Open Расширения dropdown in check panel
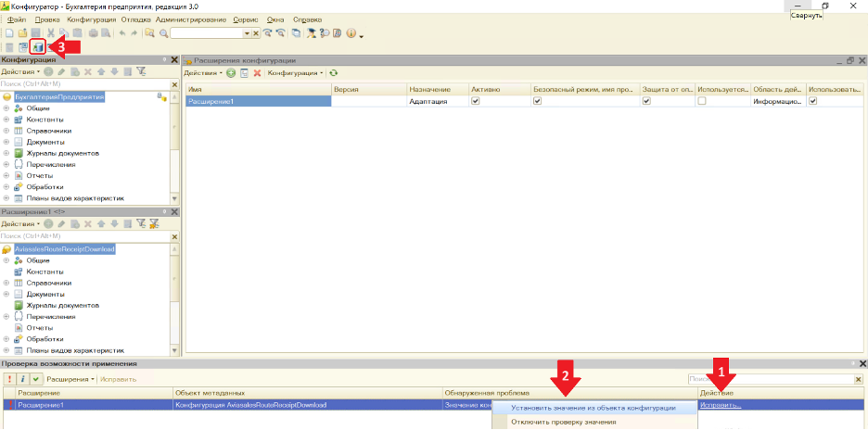868x430 pixels. [70, 379]
